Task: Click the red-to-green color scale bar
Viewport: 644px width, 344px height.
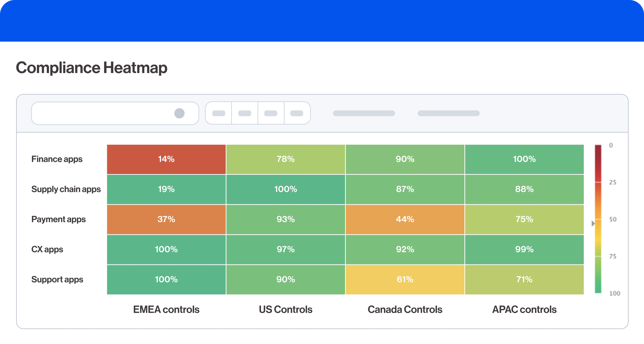Action: click(598, 219)
